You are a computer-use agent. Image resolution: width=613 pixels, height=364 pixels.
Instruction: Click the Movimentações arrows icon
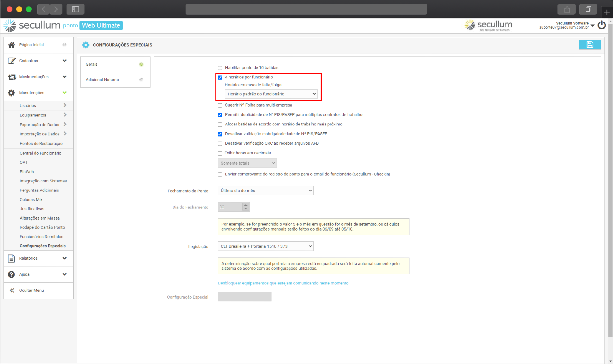pyautogui.click(x=12, y=77)
